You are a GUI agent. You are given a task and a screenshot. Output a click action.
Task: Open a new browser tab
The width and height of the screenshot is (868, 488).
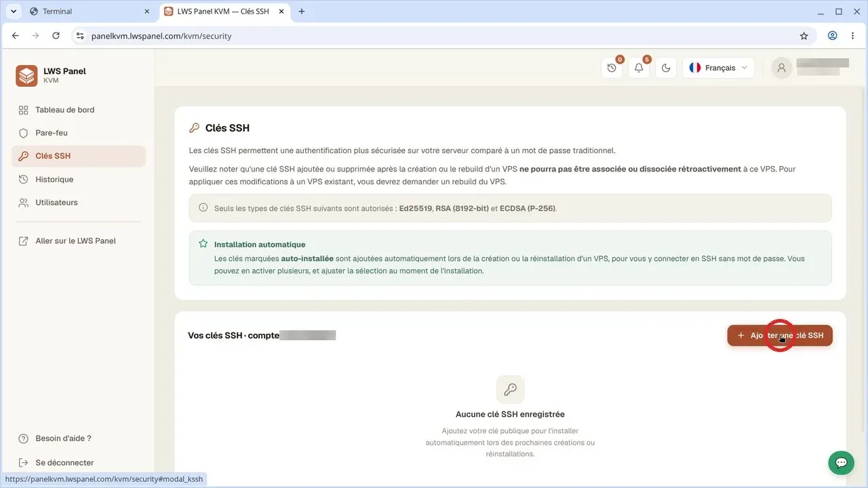(x=302, y=12)
